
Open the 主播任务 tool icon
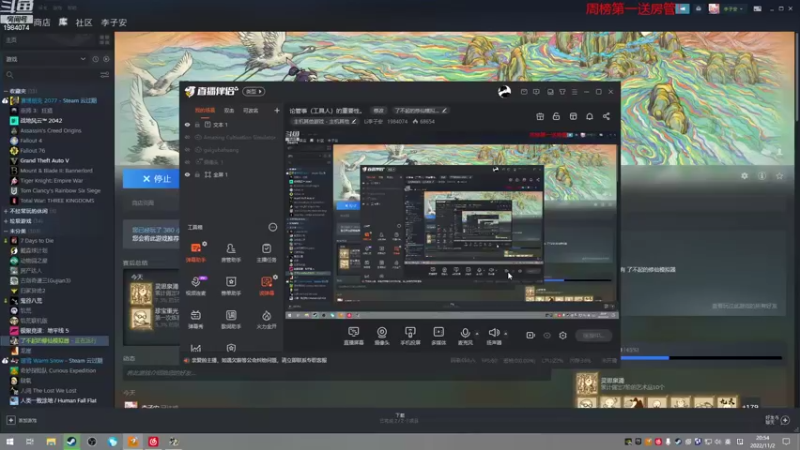click(x=266, y=252)
